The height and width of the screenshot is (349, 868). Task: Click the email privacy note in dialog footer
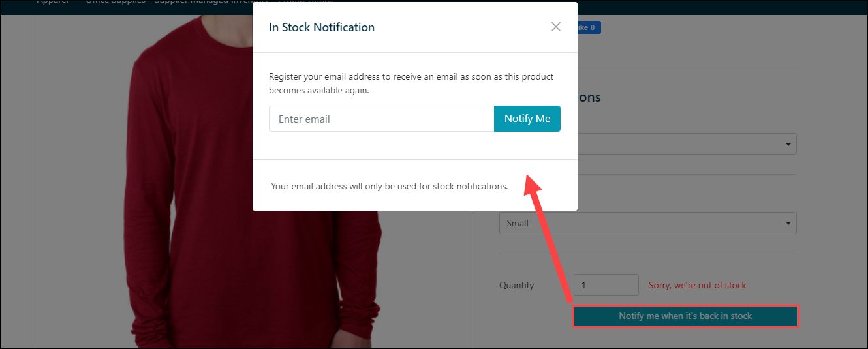pyautogui.click(x=389, y=186)
